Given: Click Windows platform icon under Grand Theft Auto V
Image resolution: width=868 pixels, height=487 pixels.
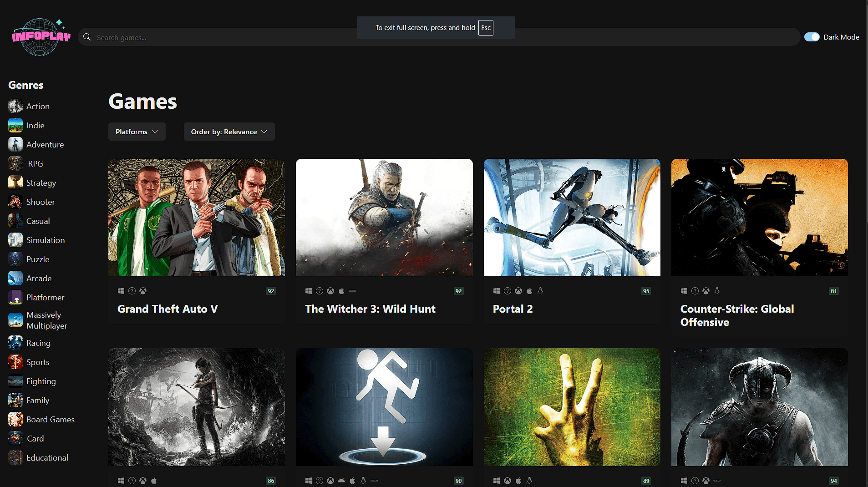Looking at the screenshot, I should click(x=121, y=291).
